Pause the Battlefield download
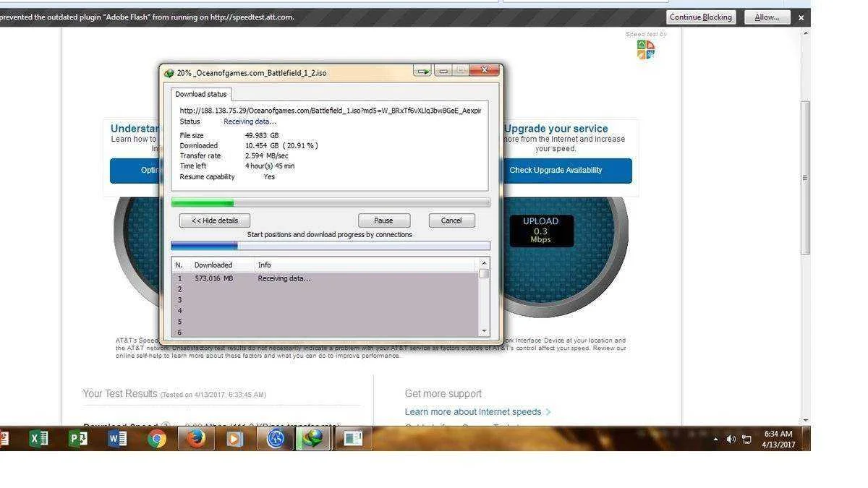The width and height of the screenshot is (868, 488). click(384, 221)
